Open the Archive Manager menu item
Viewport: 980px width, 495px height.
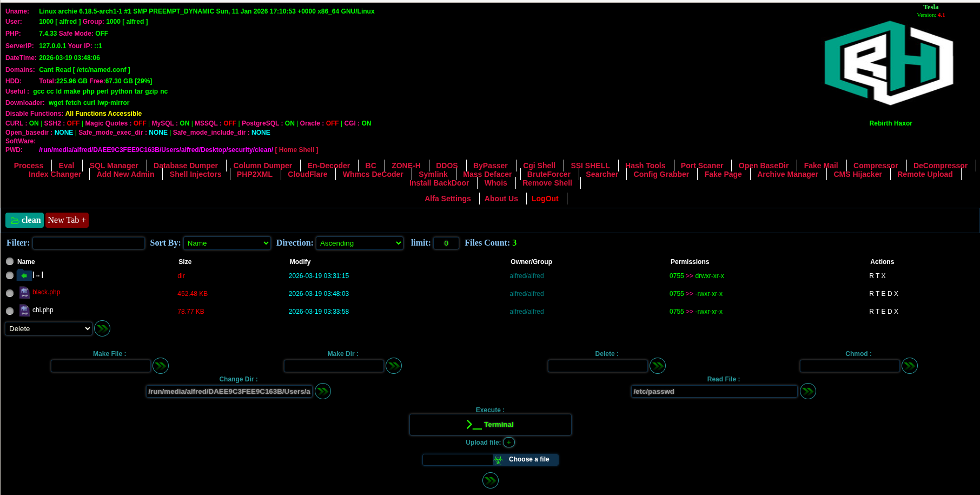(787, 174)
